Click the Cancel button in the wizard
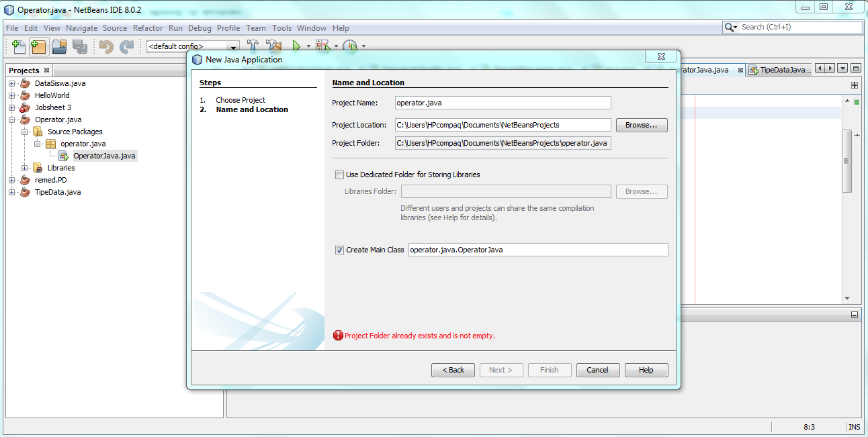 597,370
